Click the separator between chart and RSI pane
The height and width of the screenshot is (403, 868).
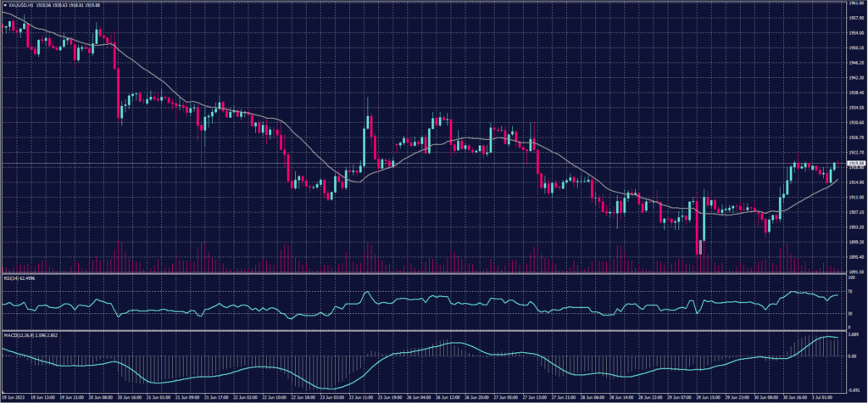[x=424, y=272]
